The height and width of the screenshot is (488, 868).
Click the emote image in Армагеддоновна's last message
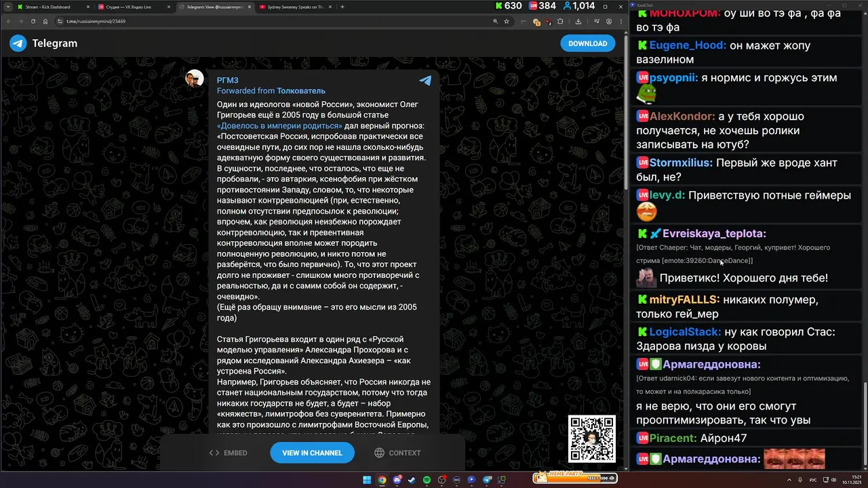pyautogui.click(x=794, y=459)
